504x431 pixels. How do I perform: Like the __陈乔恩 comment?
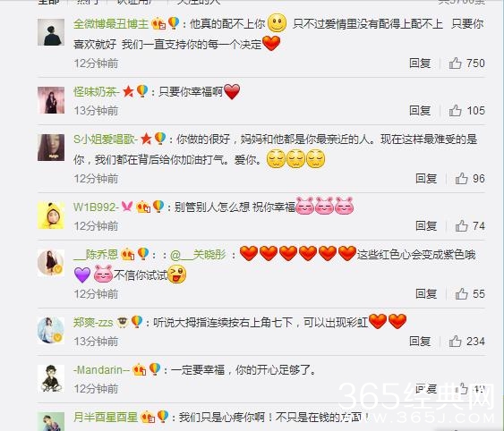click(x=461, y=294)
